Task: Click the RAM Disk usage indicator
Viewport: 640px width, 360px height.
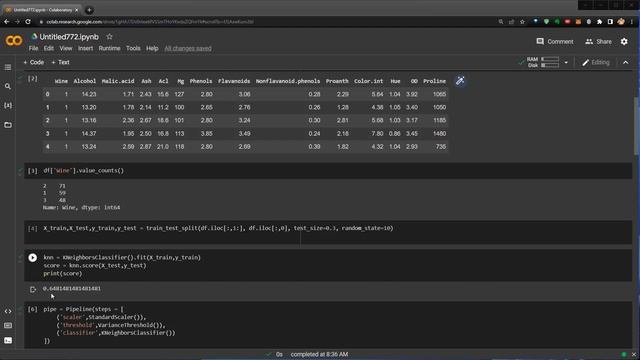Action: click(x=543, y=62)
